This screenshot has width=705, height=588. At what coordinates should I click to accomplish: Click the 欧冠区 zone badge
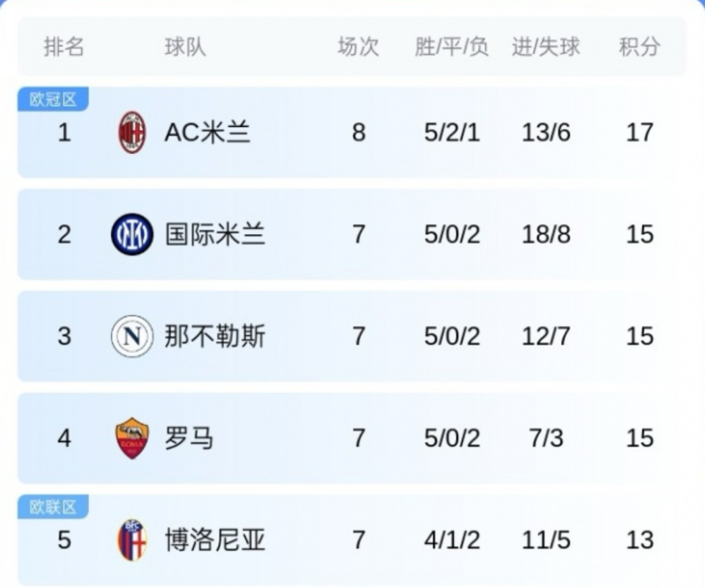coord(53,99)
